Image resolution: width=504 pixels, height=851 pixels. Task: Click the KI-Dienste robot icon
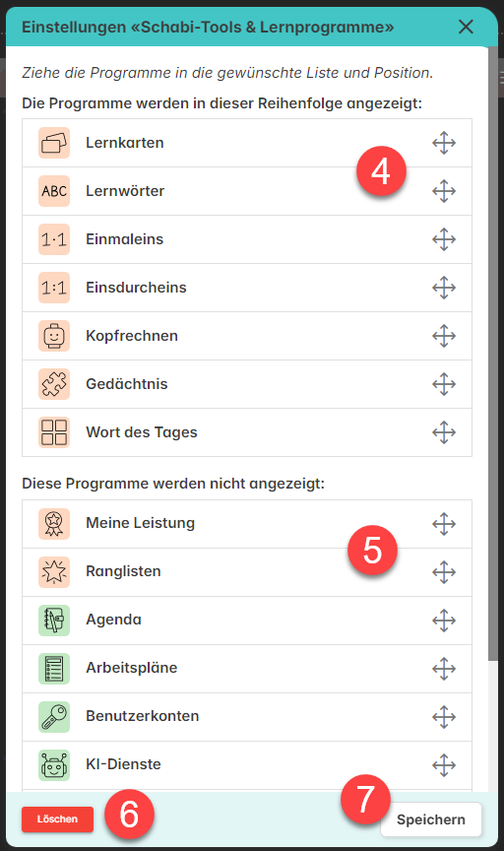point(54,765)
